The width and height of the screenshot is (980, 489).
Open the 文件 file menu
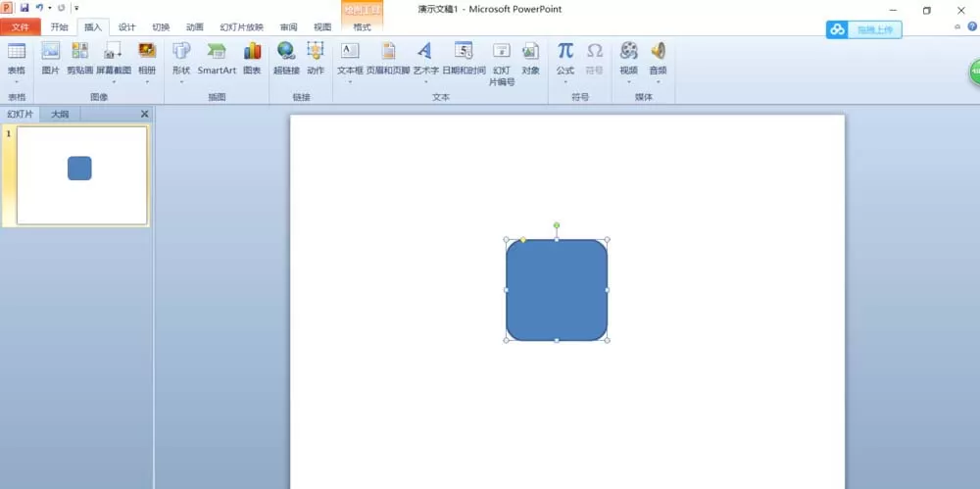coord(21,26)
